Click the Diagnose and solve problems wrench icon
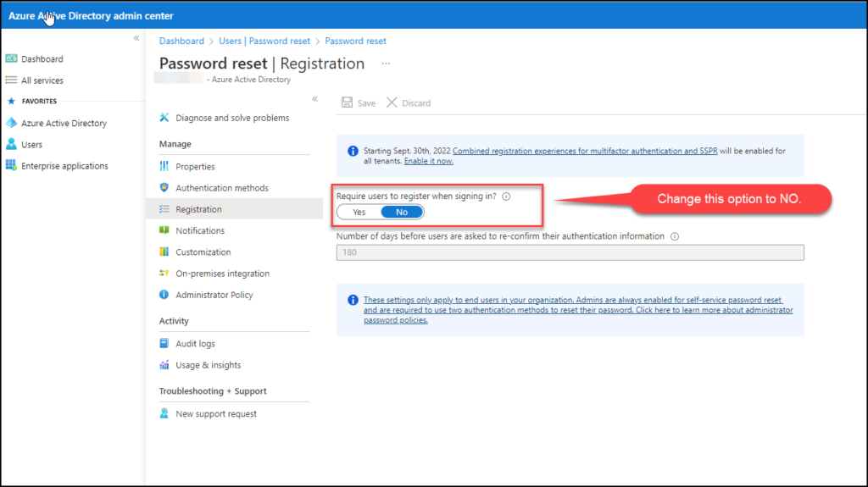The height and width of the screenshot is (487, 868). (164, 118)
